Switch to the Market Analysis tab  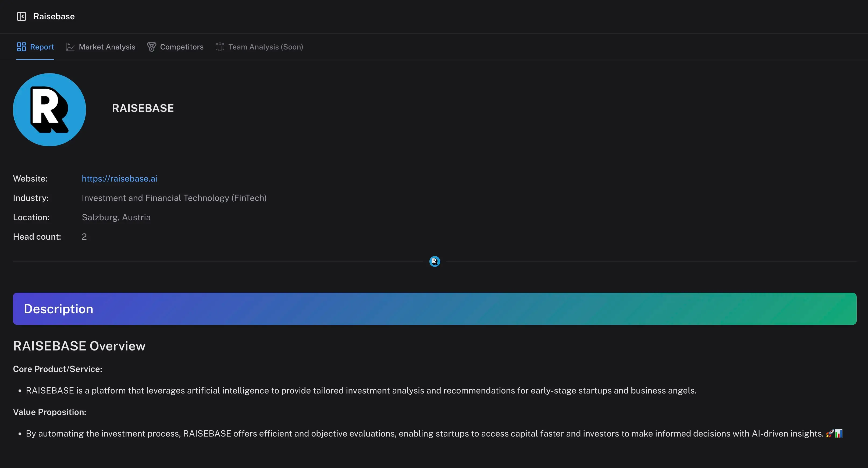pyautogui.click(x=107, y=47)
